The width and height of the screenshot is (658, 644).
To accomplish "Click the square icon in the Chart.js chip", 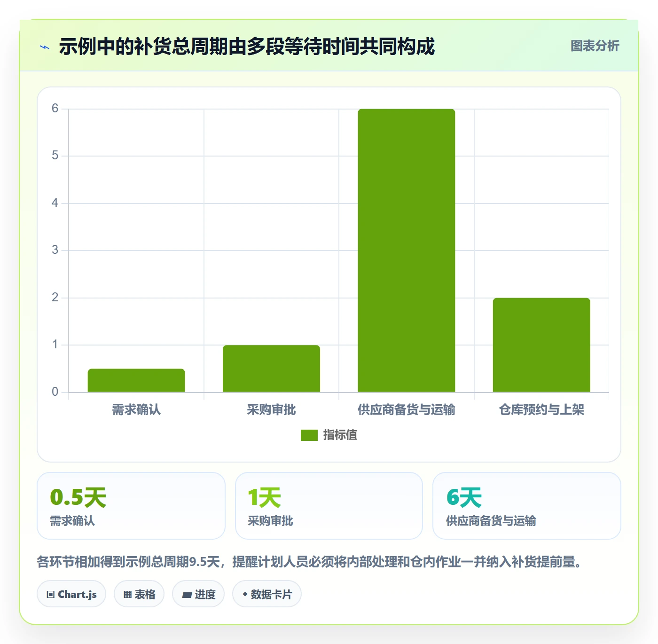I will [51, 595].
